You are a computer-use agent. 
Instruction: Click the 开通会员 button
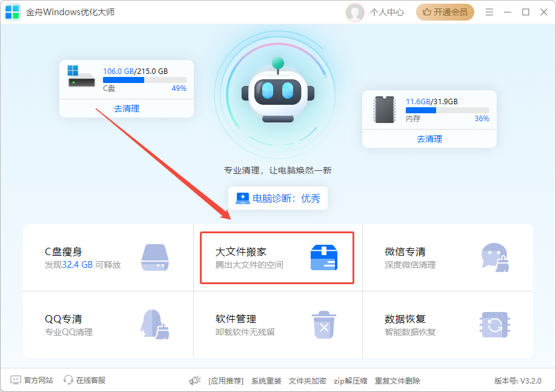[x=445, y=12]
